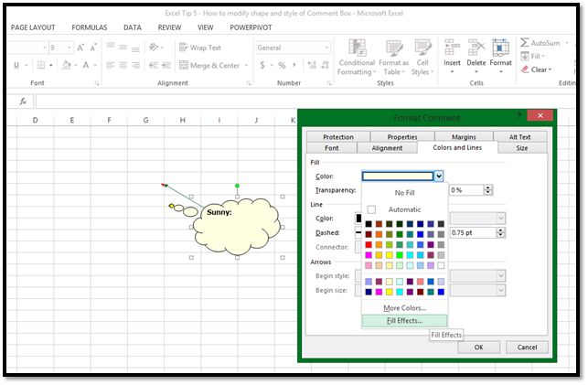This screenshot has width=588, height=385.
Task: Choose Fill Effects... option
Action: [404, 321]
